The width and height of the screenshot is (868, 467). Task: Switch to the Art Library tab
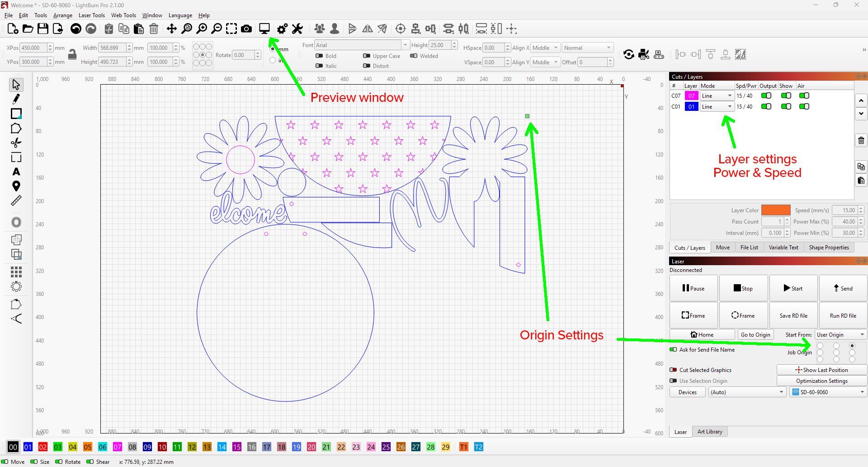tap(710, 431)
